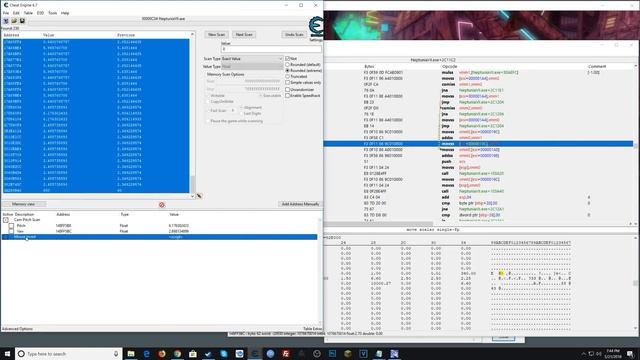640x360 pixels.
Task: Enable Speedhack checkbox
Action: coord(288,96)
